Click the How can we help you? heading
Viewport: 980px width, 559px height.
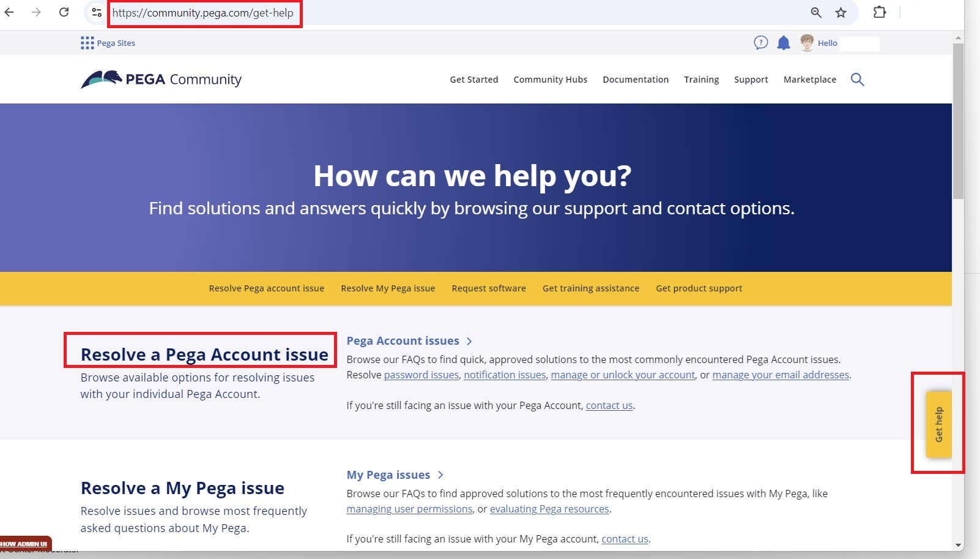coord(472,176)
